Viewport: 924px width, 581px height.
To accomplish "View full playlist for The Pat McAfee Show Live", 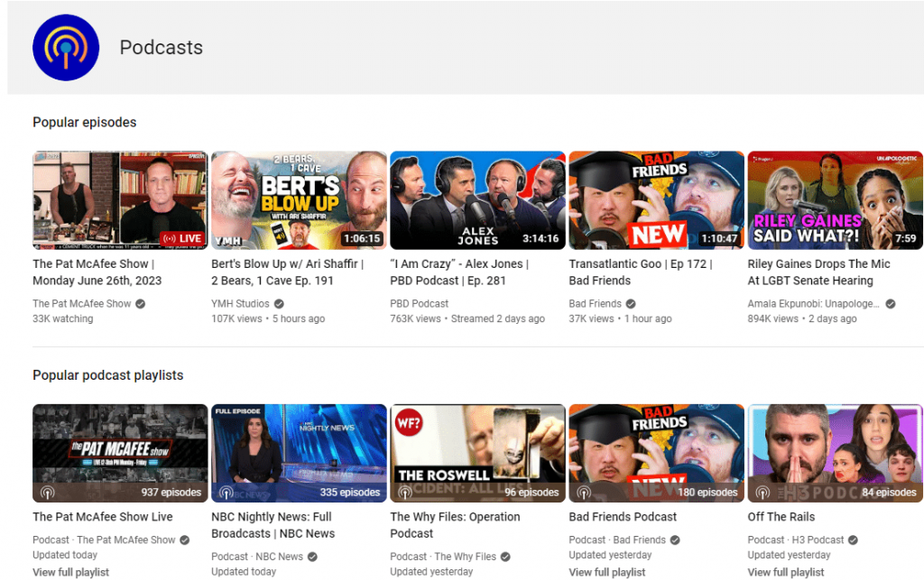I will point(70,572).
